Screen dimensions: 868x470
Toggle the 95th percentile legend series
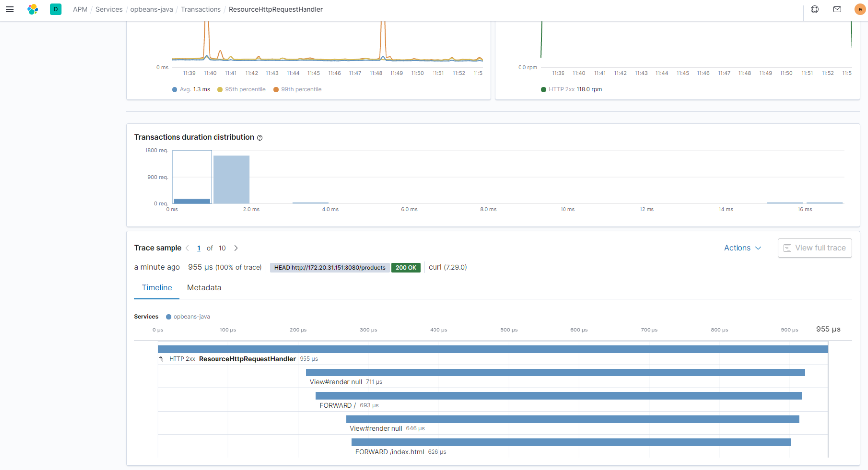point(242,89)
